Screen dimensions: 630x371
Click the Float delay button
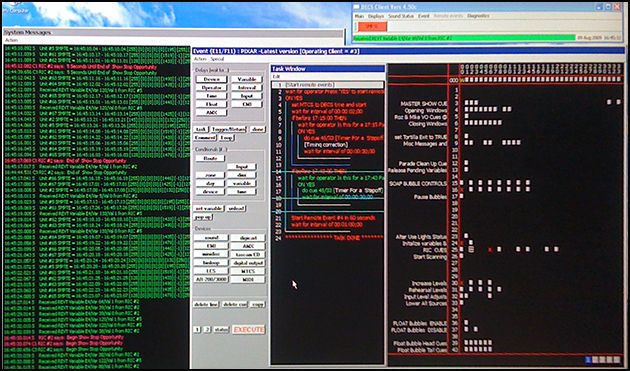pos(211,104)
